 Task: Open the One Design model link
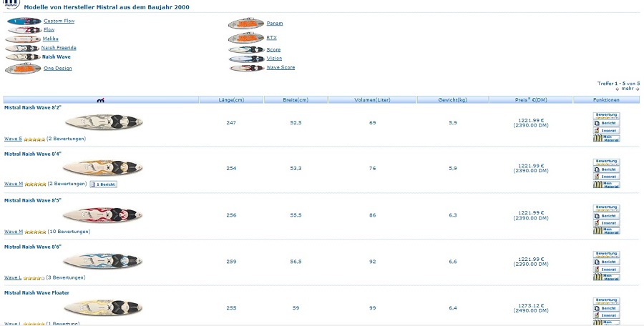[57, 68]
